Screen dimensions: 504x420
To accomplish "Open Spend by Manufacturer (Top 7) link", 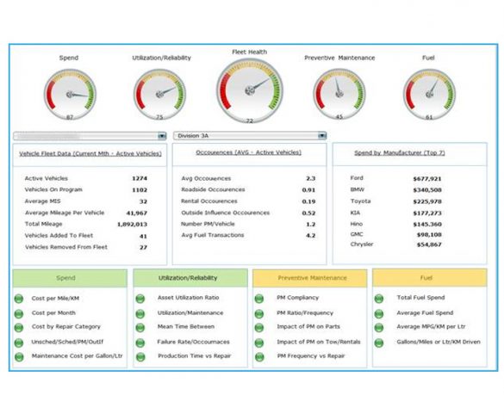I will (x=400, y=153).
